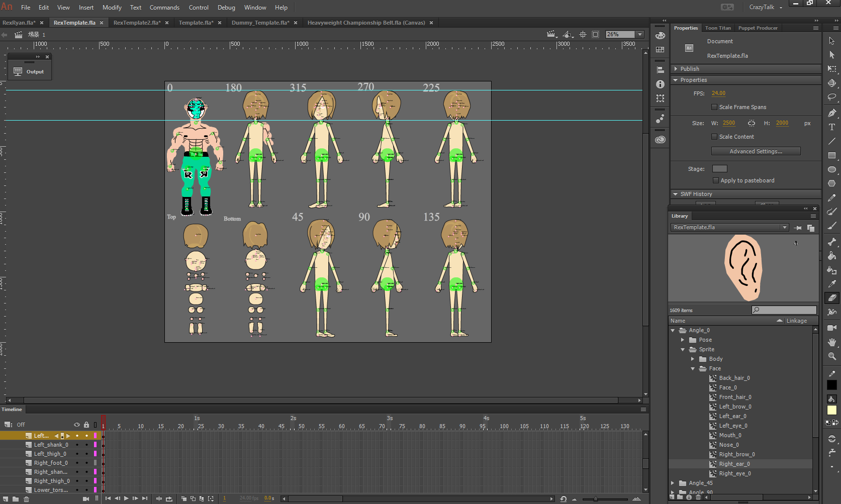Open the stage zoom percentage dropdown
Viewport: 841px width, 504px height.
(x=640, y=35)
